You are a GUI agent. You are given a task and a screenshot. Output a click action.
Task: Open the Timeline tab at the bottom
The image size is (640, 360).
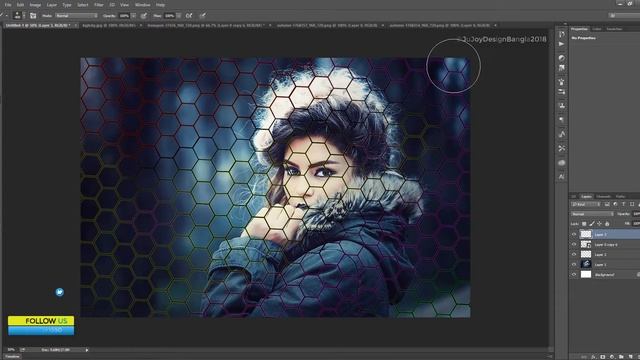point(12,357)
